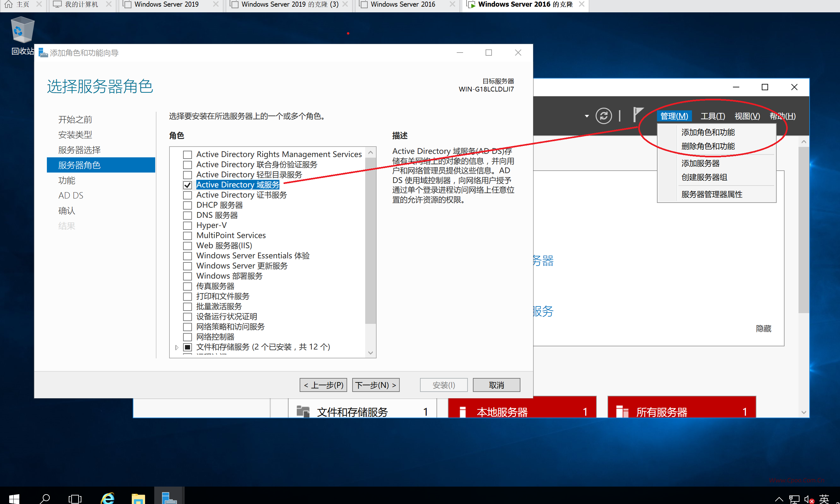
Task: Click Server Manager scrollbar up arrow
Action: click(804, 142)
